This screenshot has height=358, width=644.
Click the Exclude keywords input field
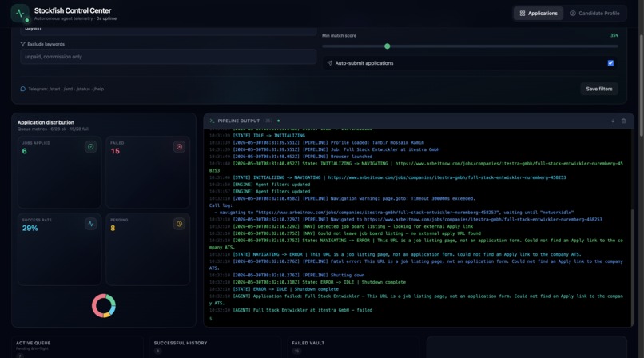(168, 57)
